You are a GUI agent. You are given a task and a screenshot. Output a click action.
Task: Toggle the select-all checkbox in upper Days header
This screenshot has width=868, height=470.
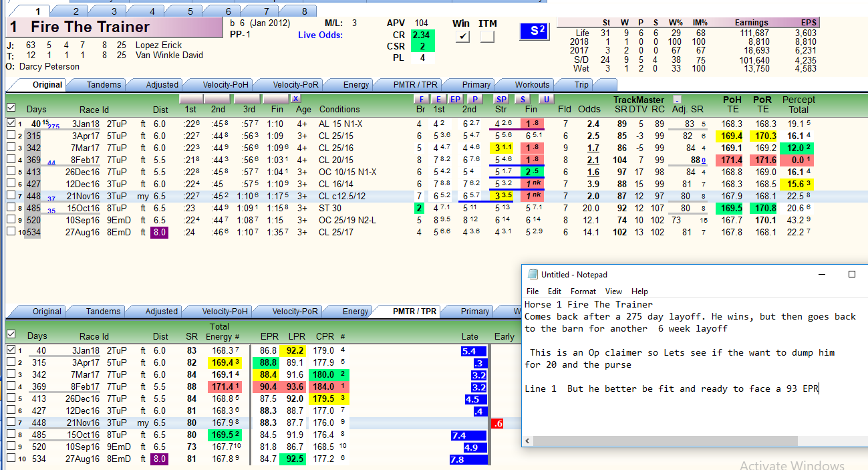[10, 108]
